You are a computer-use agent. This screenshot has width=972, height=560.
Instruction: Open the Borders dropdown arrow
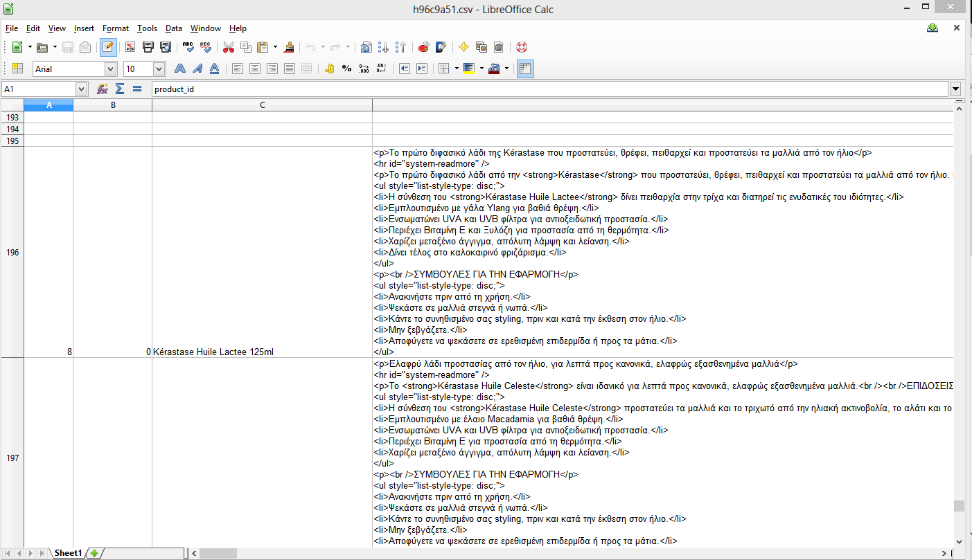[x=457, y=69]
